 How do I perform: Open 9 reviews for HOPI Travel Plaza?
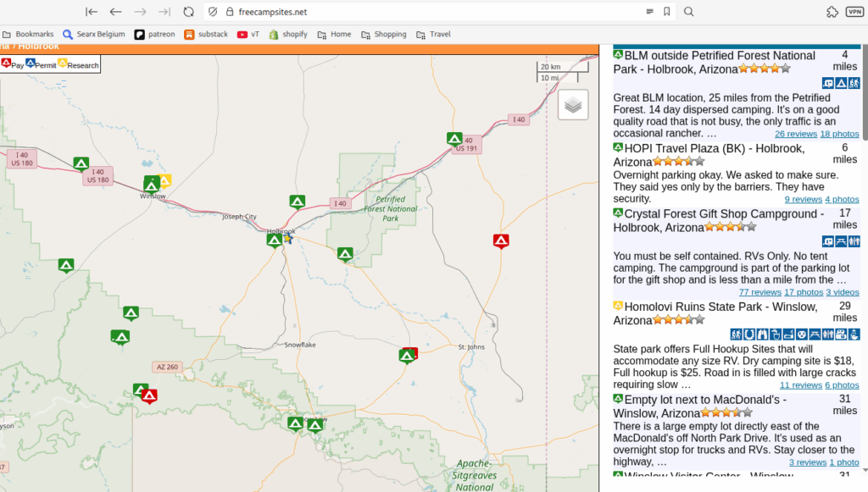[x=803, y=199]
